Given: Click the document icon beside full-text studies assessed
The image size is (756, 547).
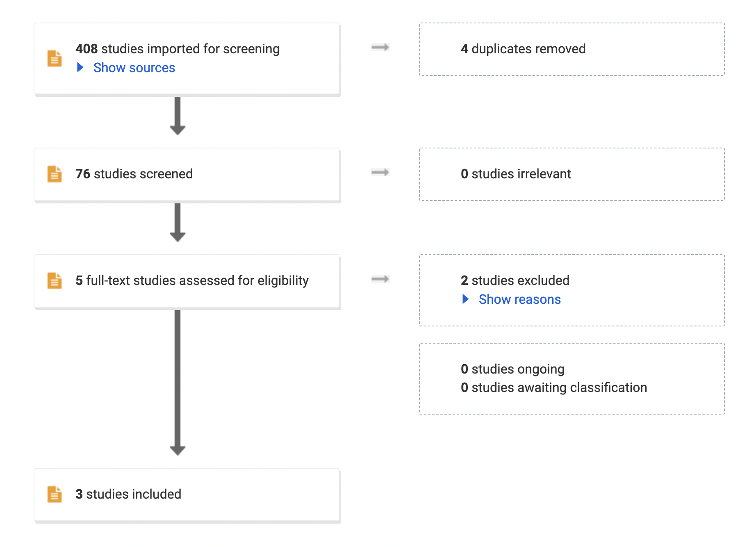Looking at the screenshot, I should coord(55,280).
